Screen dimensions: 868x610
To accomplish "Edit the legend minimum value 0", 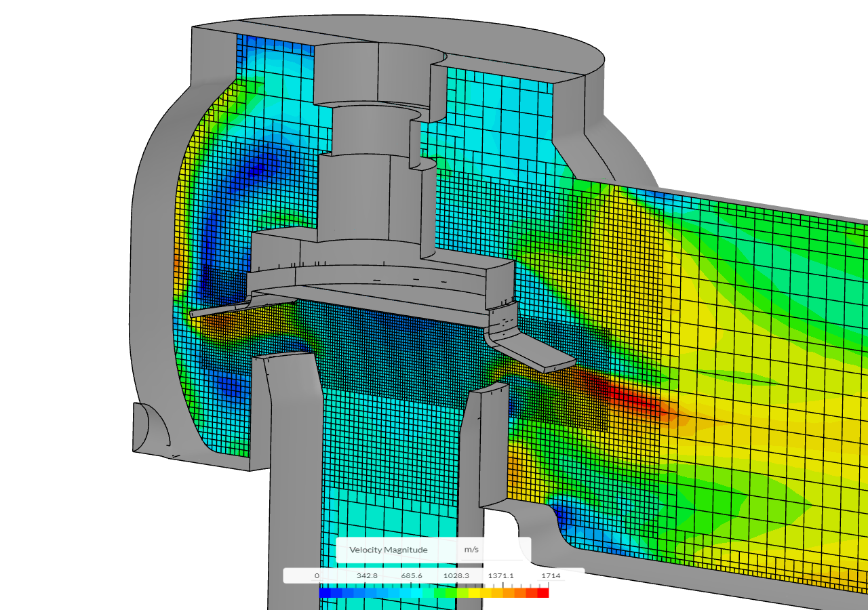I will [317, 575].
